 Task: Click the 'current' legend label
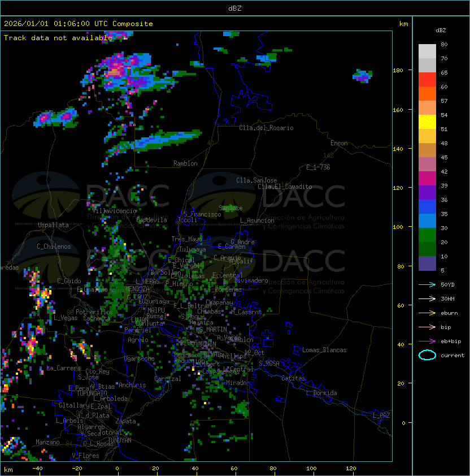(x=452, y=355)
